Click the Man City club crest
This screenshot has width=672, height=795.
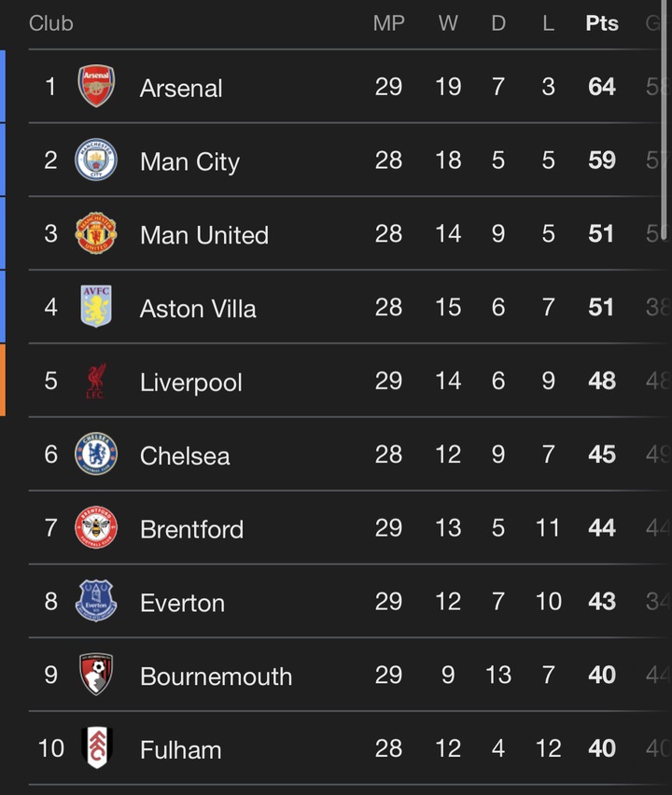click(96, 160)
